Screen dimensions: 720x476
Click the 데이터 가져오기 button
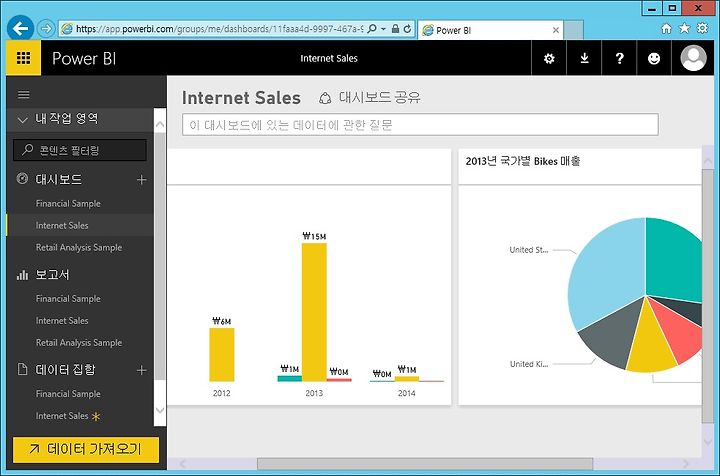[86, 449]
